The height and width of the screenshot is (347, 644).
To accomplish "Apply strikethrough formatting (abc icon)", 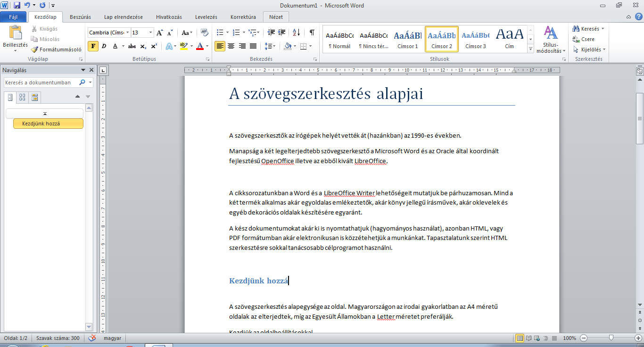I will (132, 46).
